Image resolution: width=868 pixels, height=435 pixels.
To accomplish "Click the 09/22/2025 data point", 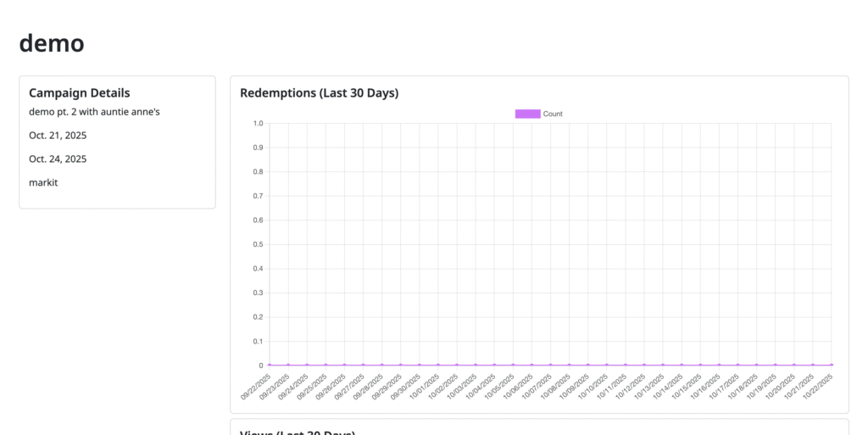I will point(270,365).
